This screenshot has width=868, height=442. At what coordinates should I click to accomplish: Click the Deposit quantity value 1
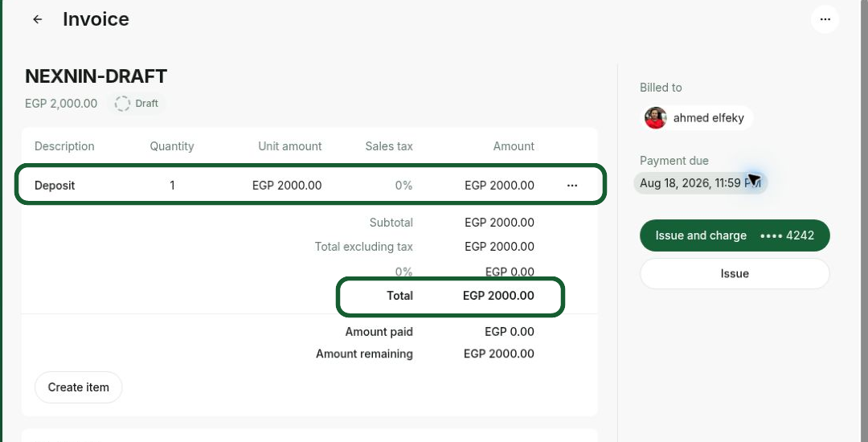tap(172, 186)
